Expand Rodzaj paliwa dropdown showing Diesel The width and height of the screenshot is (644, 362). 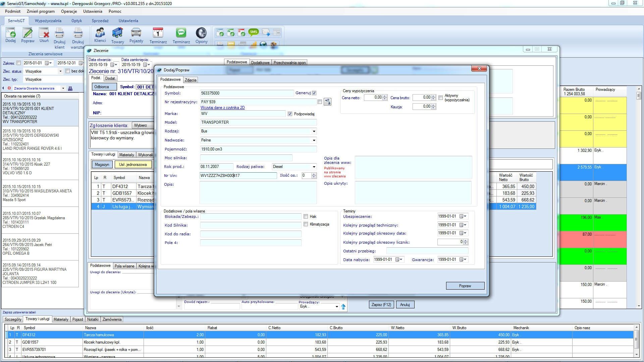click(x=314, y=167)
